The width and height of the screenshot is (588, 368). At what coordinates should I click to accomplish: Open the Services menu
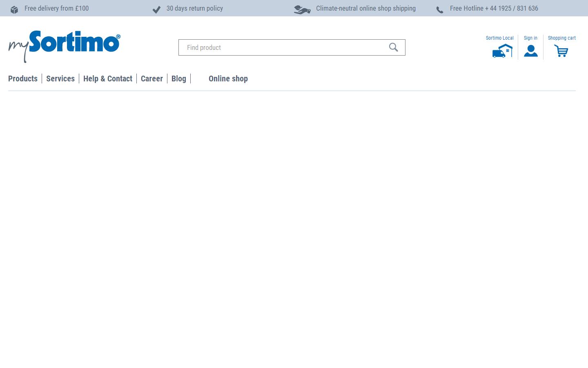[x=60, y=79]
